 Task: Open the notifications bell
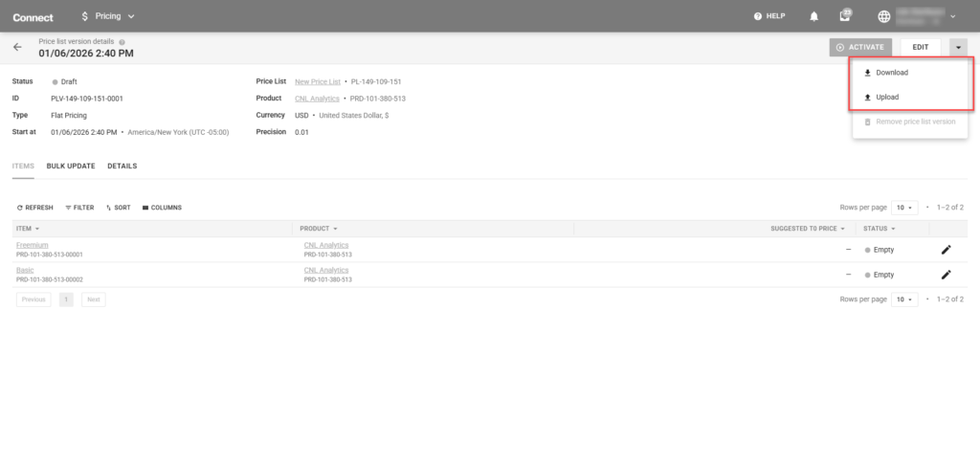(x=814, y=16)
